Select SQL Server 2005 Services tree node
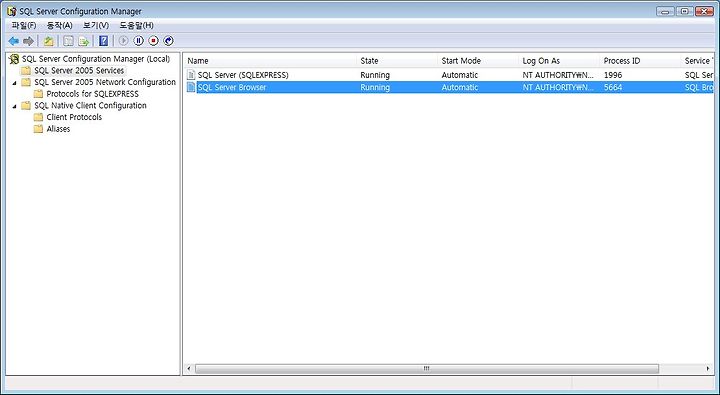This screenshot has height=395, width=720. click(79, 70)
